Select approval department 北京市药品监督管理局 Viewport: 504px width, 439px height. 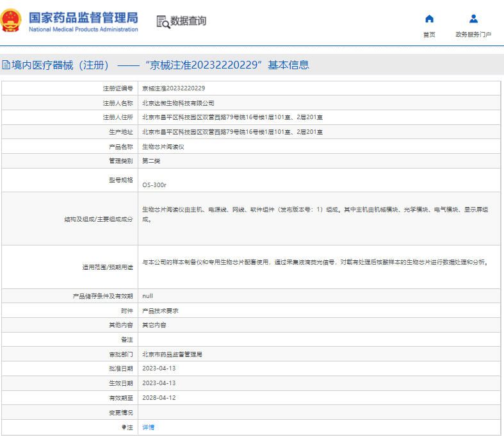pos(172,354)
